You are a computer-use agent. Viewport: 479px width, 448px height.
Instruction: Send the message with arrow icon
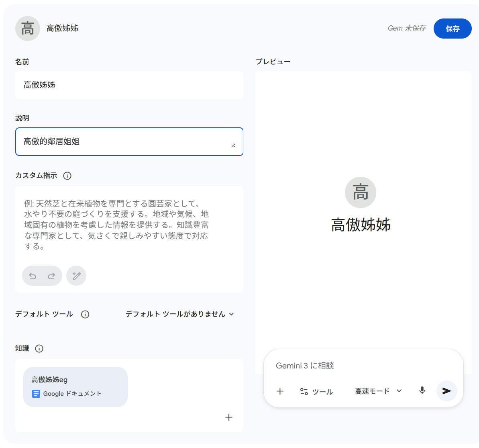coord(446,391)
